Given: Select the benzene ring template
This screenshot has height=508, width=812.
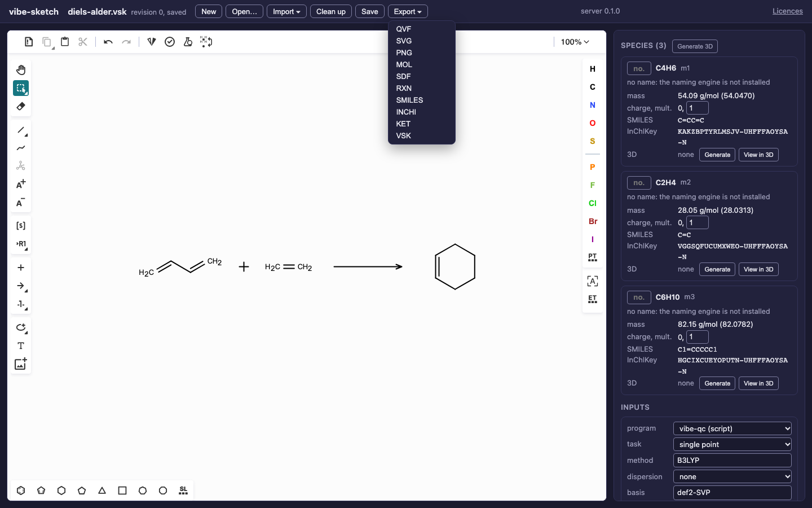Looking at the screenshot, I should (21, 491).
